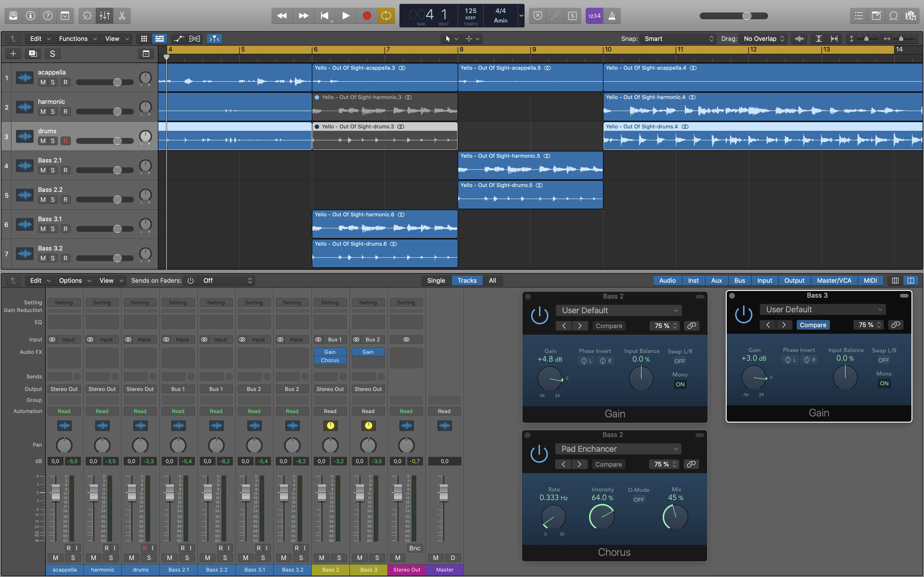
Task: Bypass the Chorus plugin power button
Action: pos(539,454)
